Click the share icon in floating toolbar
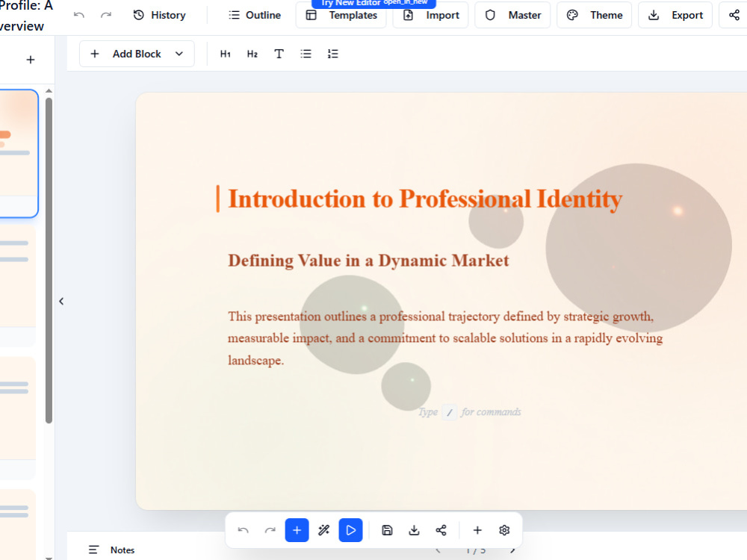The height and width of the screenshot is (560, 747). [x=441, y=530]
